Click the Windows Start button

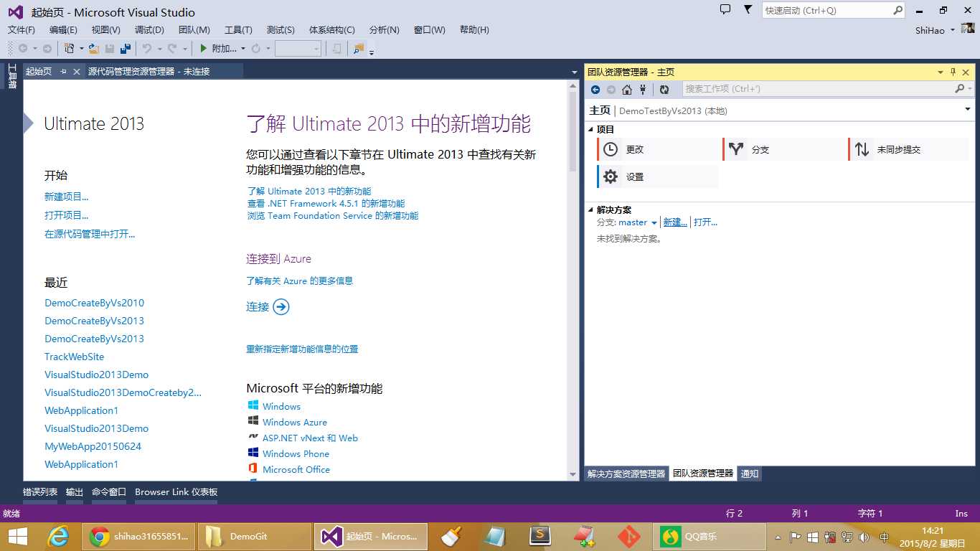[x=18, y=537]
